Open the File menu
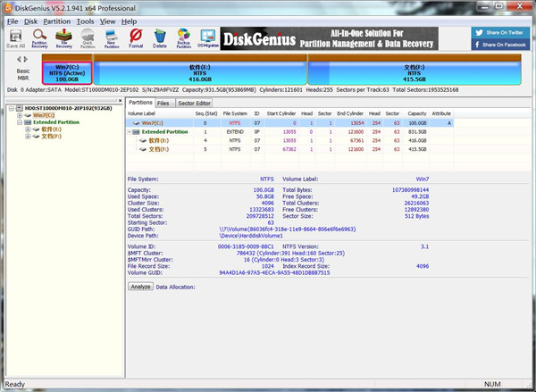Image resolution: width=536 pixels, height=392 pixels. click(x=13, y=21)
